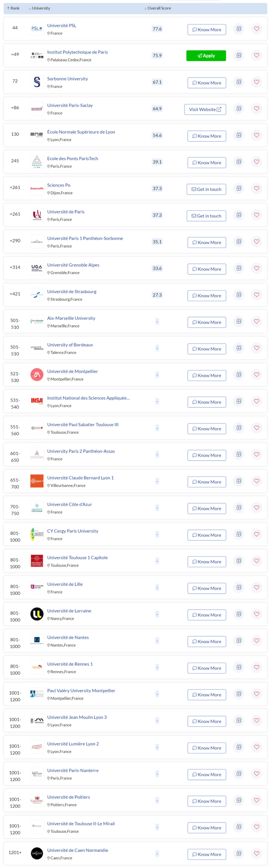This screenshot has height=868, width=272.
Task: Open Visit Website for Université Paris-Saclay
Action: 205,109
